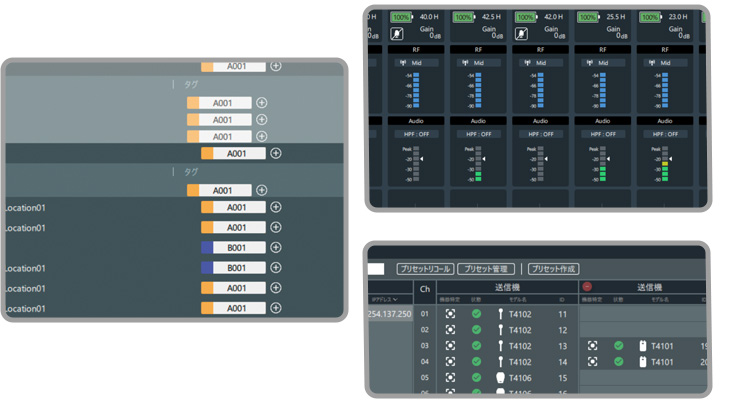
Task: Select channel number 04 cell
Action: pyautogui.click(x=425, y=362)
